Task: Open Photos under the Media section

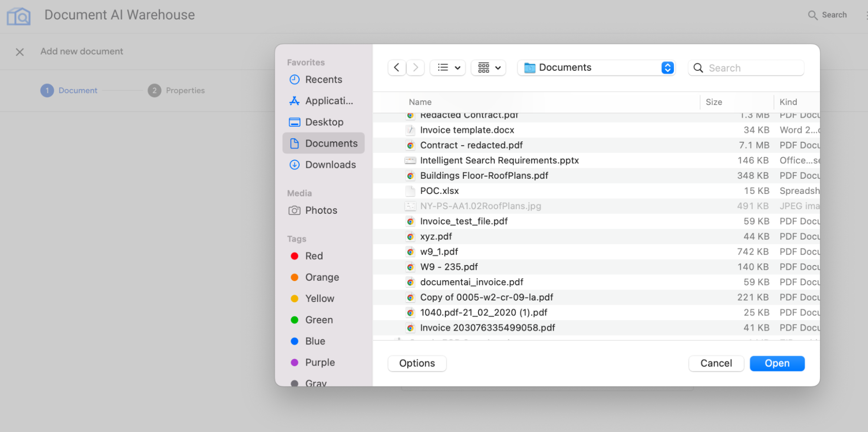Action: pyautogui.click(x=320, y=210)
